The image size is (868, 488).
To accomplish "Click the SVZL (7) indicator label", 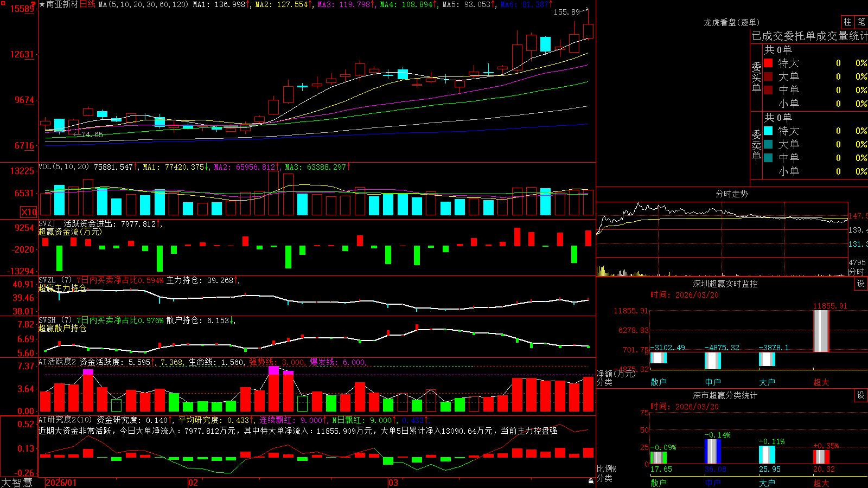I will tap(55, 280).
